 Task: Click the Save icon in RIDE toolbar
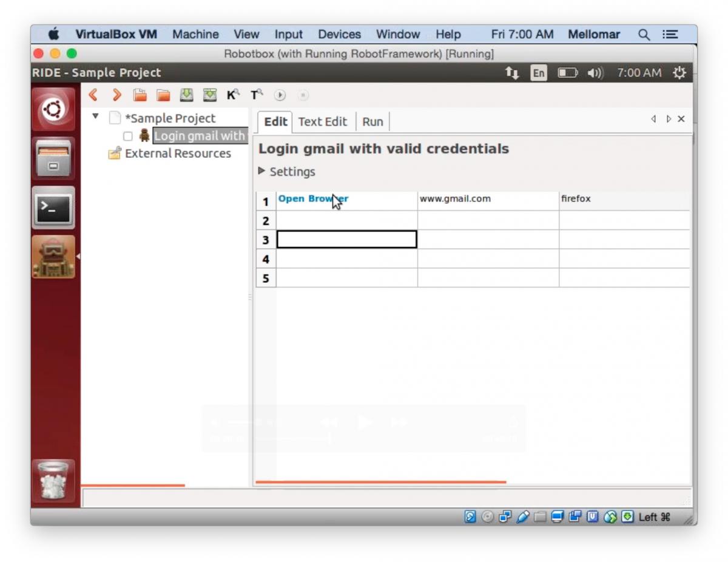coord(187,95)
